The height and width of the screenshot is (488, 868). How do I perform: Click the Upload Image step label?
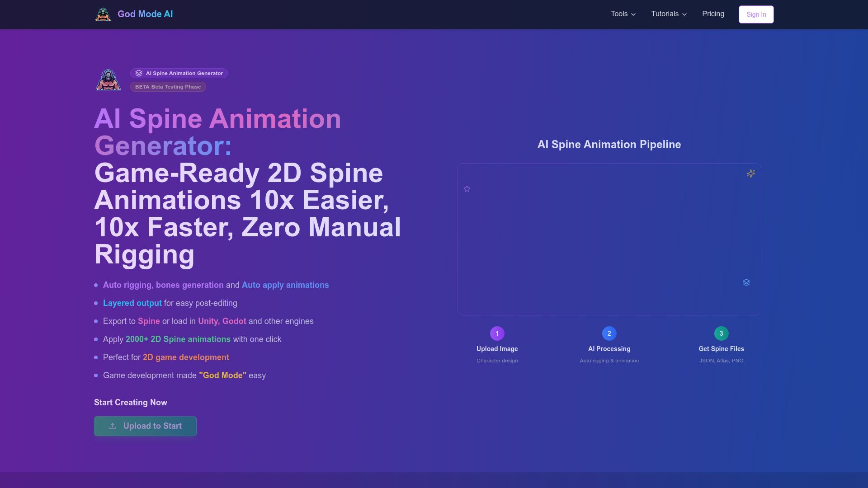pos(497,349)
